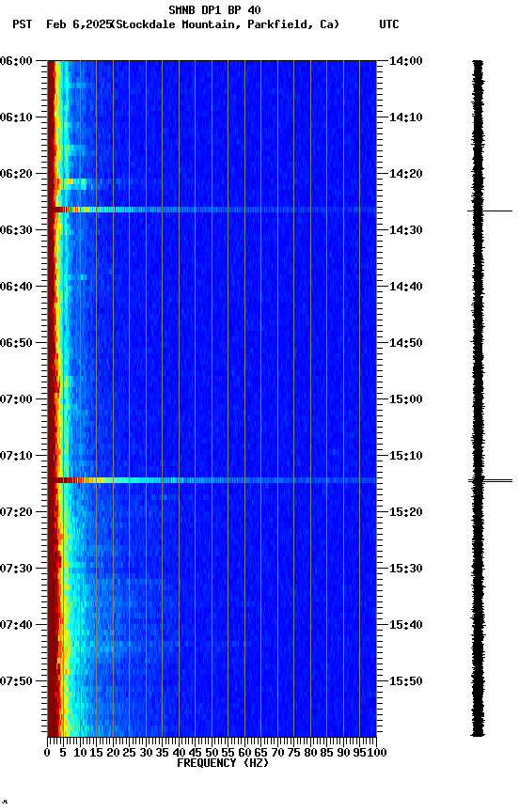Click the Stockdale Mountain, Parkfield, Ca label
The height and width of the screenshot is (812, 519).
click(226, 24)
